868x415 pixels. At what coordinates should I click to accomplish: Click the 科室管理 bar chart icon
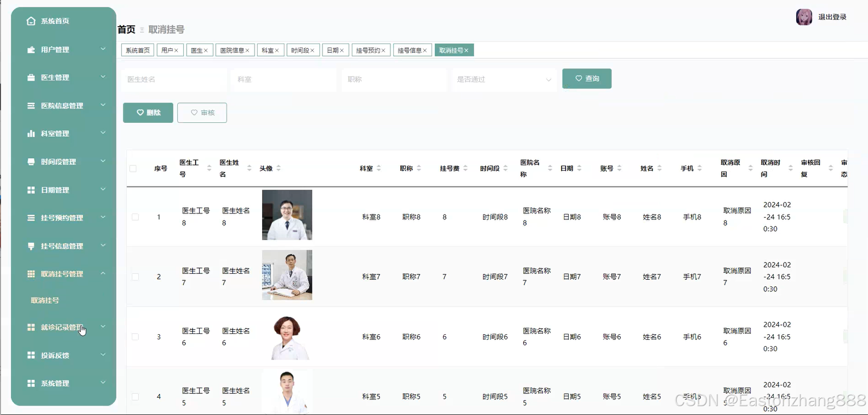tap(31, 134)
